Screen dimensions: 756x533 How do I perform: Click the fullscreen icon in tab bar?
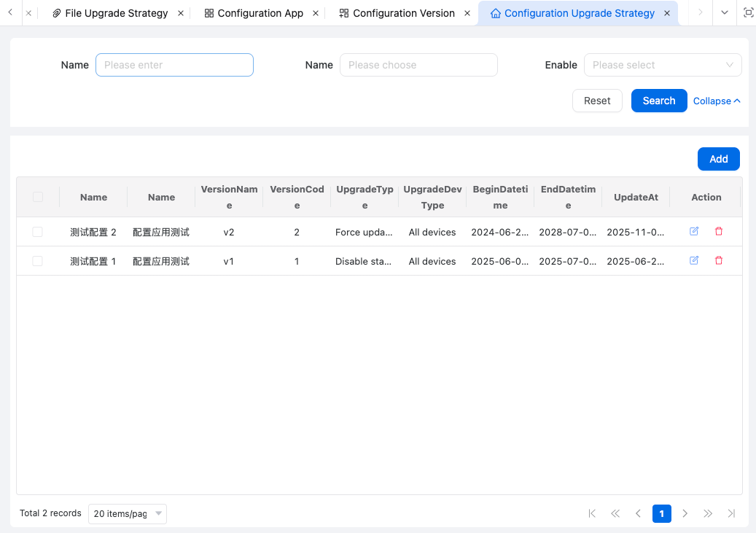click(x=748, y=12)
